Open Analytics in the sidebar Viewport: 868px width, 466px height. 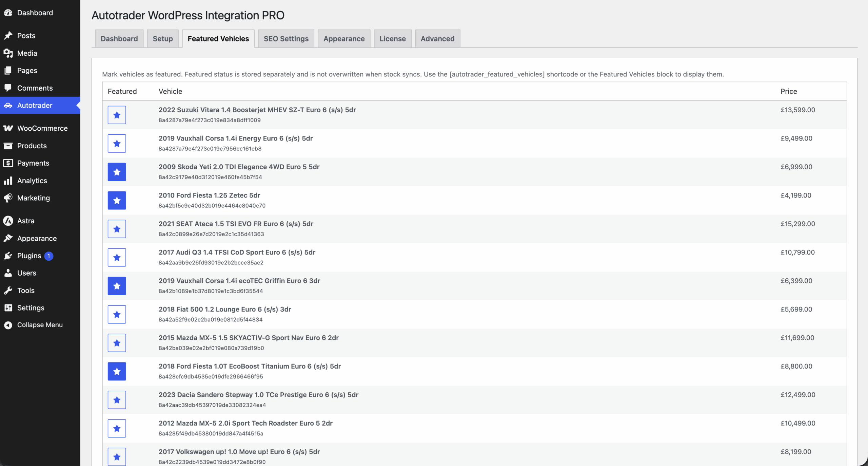tap(40, 181)
